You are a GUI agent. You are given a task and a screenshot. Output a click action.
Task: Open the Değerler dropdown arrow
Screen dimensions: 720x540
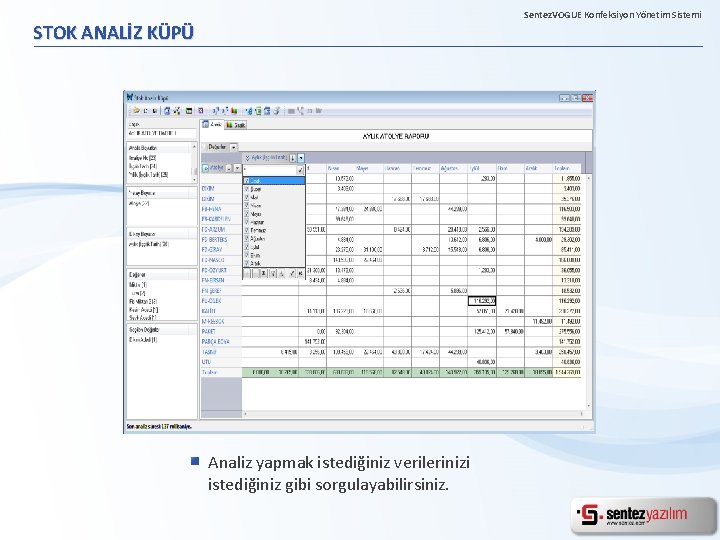(233, 147)
